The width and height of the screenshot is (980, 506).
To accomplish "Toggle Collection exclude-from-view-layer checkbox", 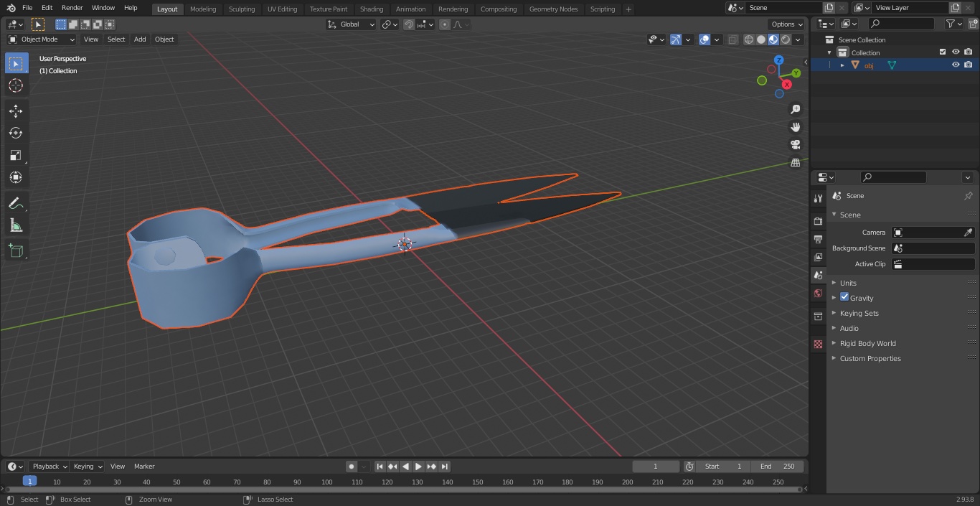I will 943,52.
